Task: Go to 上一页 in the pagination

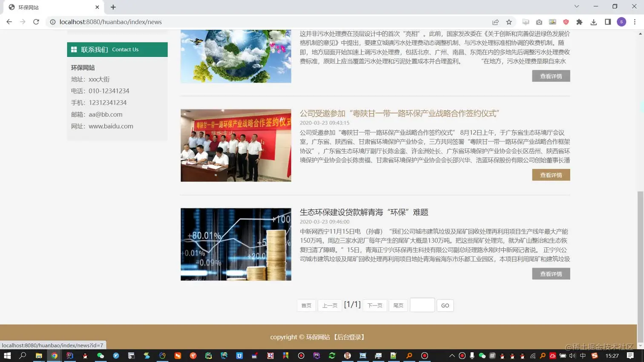Action: [330, 305]
